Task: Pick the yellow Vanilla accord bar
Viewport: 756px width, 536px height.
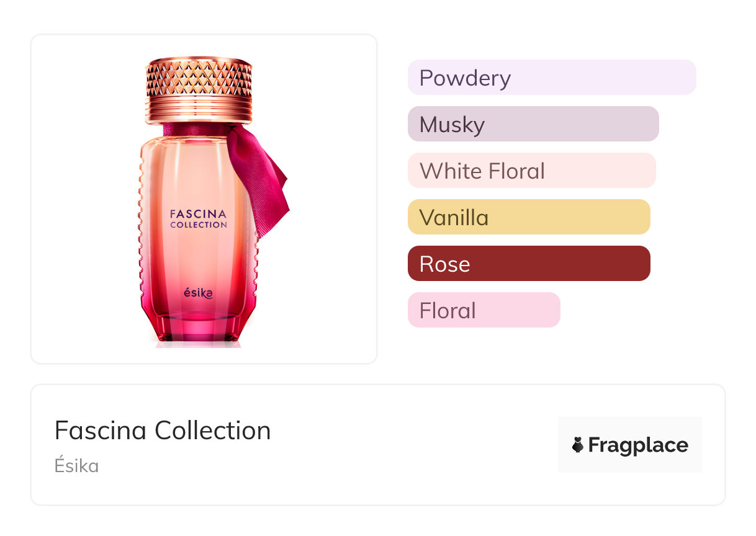Action: point(528,217)
